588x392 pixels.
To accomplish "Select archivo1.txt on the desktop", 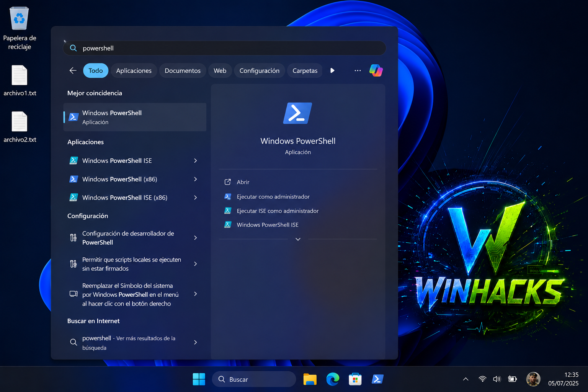I will [x=20, y=80].
